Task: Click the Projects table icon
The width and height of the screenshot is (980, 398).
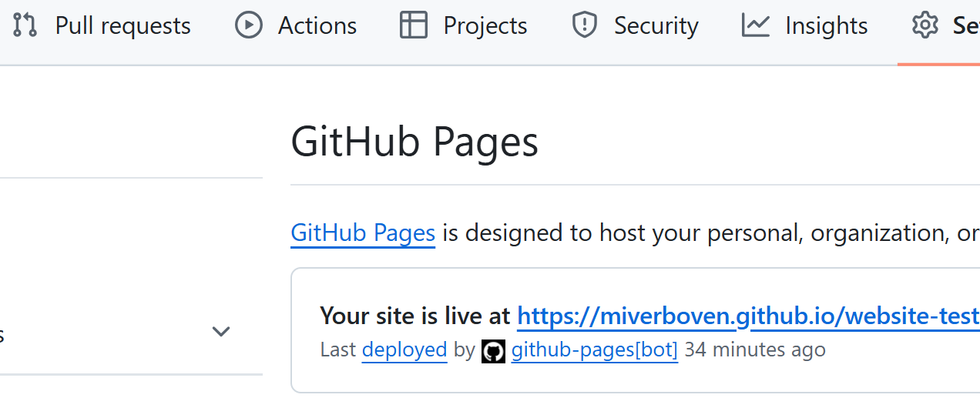Action: [414, 25]
